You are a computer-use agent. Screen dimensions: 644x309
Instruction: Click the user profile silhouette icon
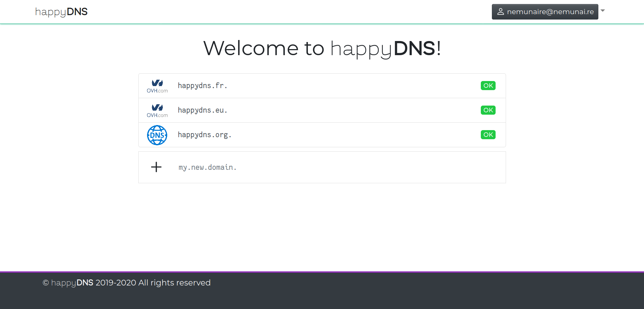(500, 12)
